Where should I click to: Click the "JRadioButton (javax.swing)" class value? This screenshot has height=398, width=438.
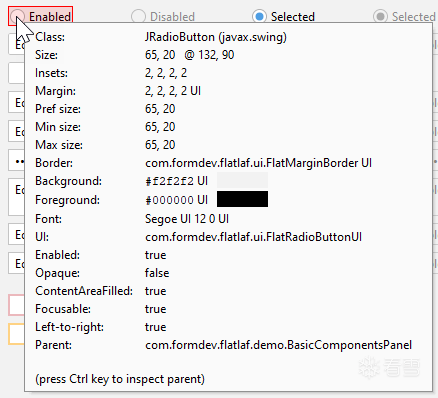[x=216, y=37]
